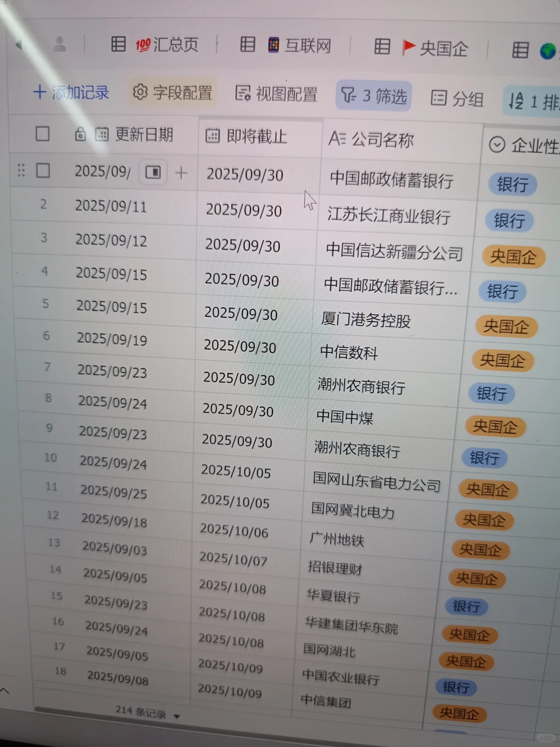Click the 2025/09/11 date in row 2

(111, 206)
